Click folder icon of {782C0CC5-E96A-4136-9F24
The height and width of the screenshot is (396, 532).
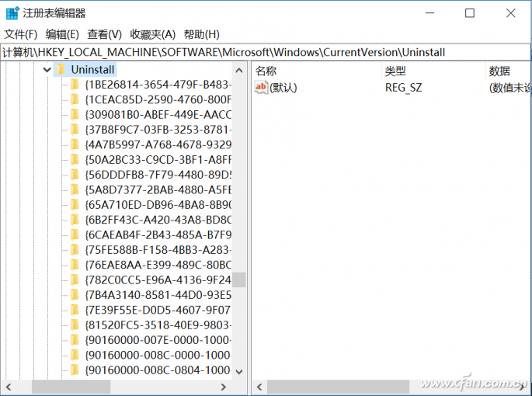tap(75, 280)
